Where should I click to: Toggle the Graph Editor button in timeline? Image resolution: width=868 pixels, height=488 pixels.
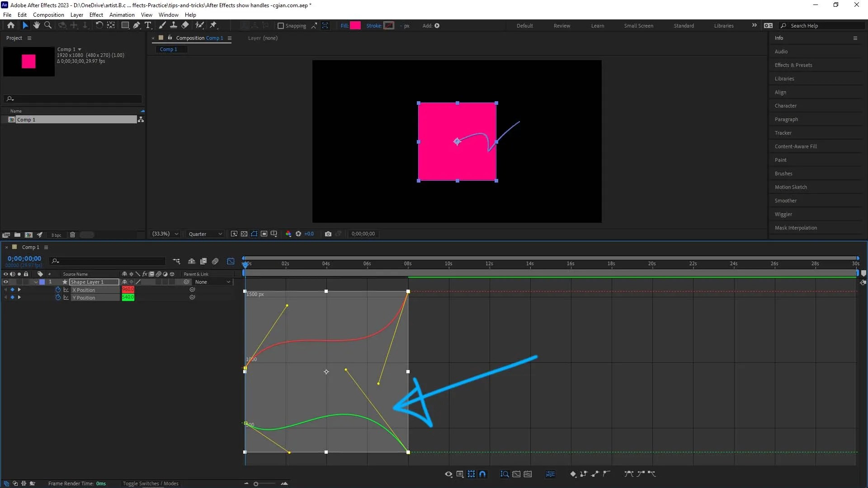231,261
